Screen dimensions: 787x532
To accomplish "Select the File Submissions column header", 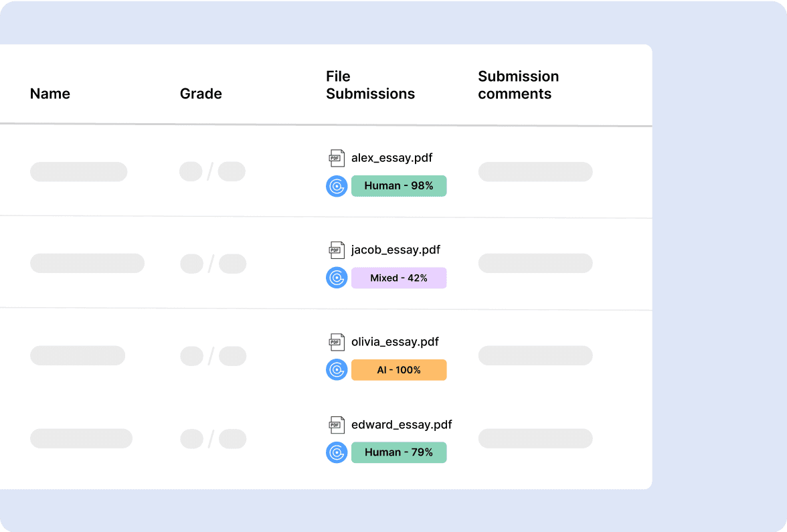I will [x=370, y=85].
